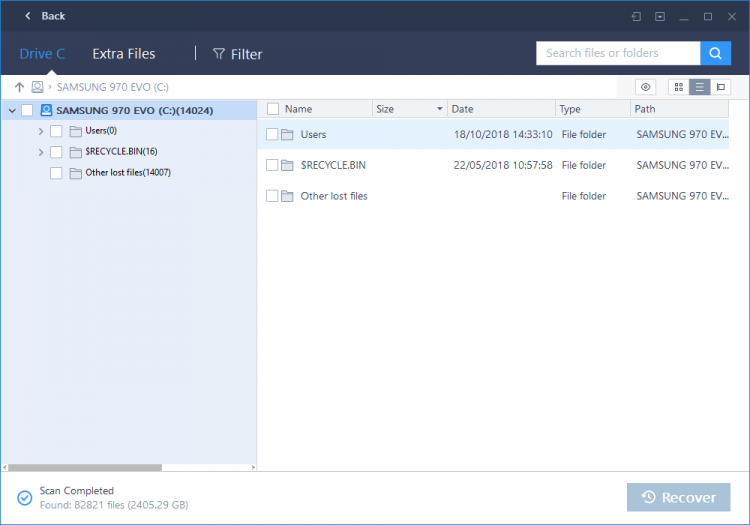
Task: Check the Users folder in file list
Action: [x=272, y=134]
